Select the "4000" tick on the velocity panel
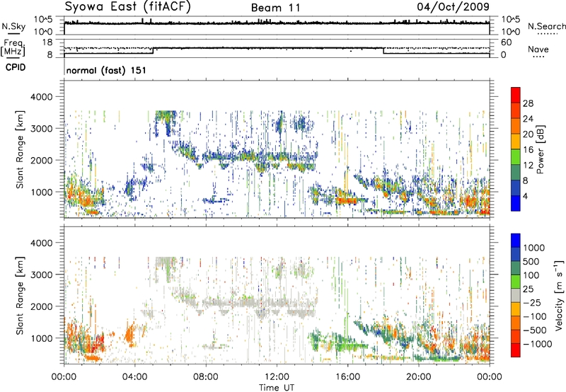This screenshot has width=566, height=392. tap(42, 243)
